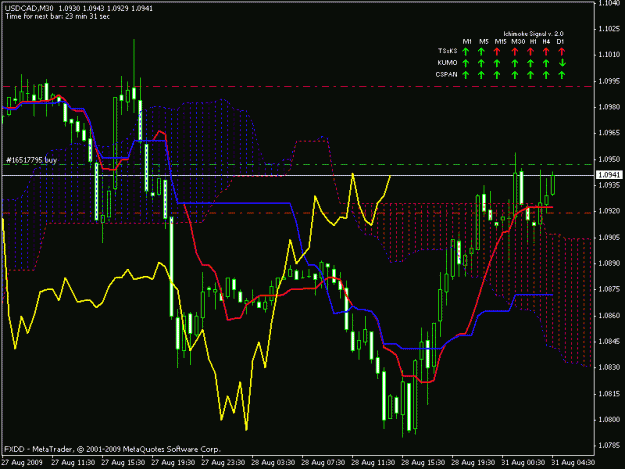625x469 pixels.
Task: Click the 1.0815 price axis label
Action: pos(609,394)
